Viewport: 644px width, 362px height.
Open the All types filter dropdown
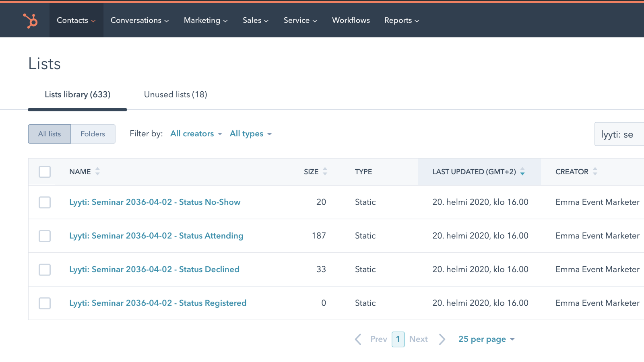coord(250,134)
